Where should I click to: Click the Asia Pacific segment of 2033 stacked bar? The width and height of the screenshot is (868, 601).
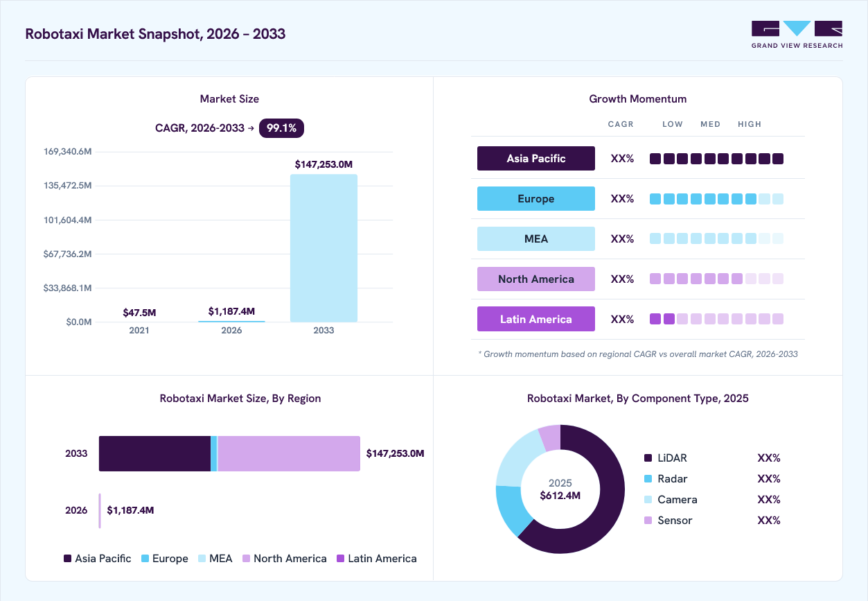pos(154,453)
